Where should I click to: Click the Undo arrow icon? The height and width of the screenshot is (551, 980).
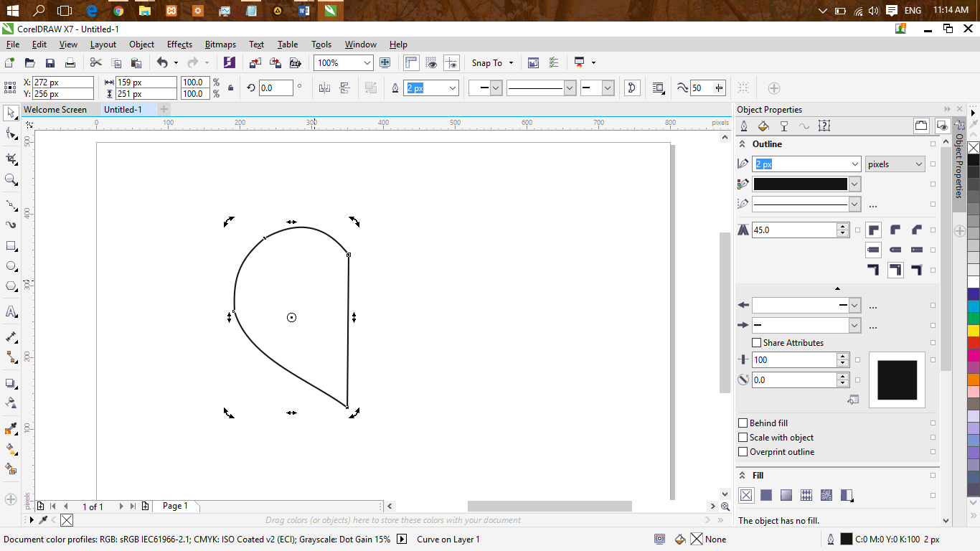(162, 63)
